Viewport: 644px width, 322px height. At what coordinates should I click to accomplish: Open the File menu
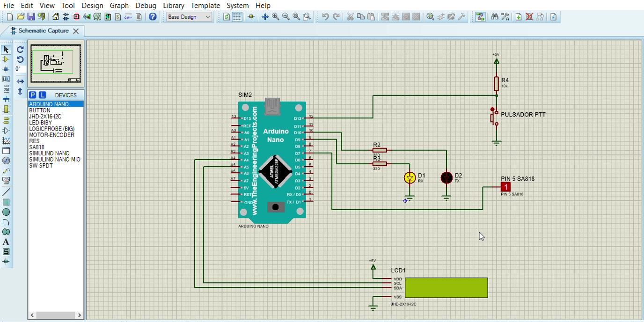pyautogui.click(x=8, y=6)
